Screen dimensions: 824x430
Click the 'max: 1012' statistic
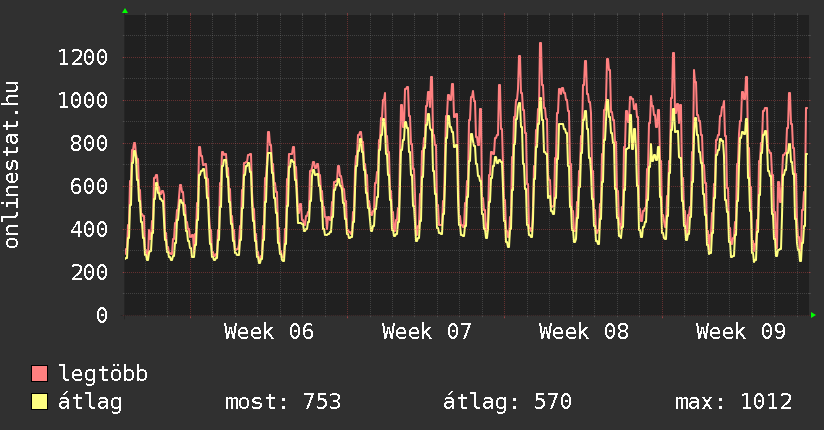point(734,402)
